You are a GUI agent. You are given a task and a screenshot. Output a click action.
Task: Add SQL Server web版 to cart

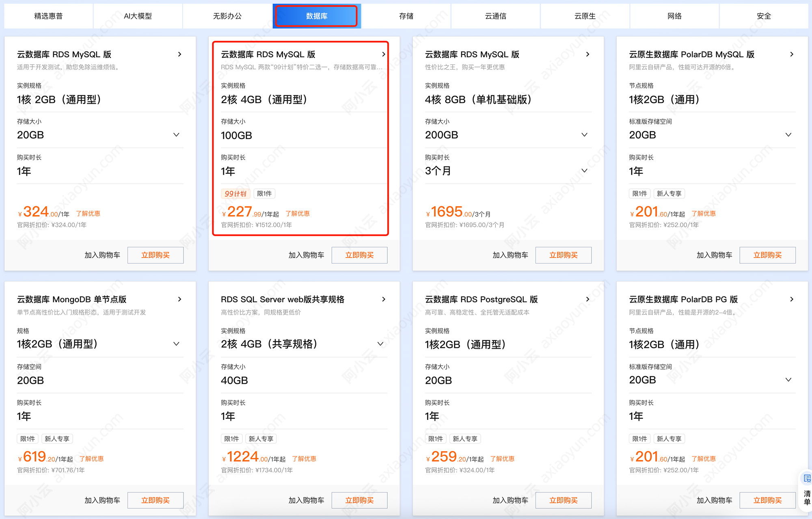click(306, 500)
